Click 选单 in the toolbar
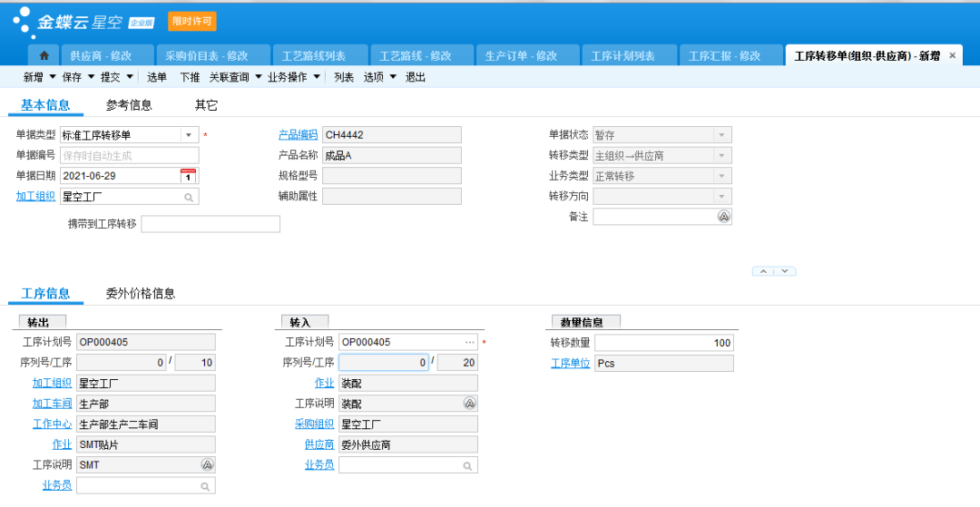The image size is (980, 507). pyautogui.click(x=156, y=77)
